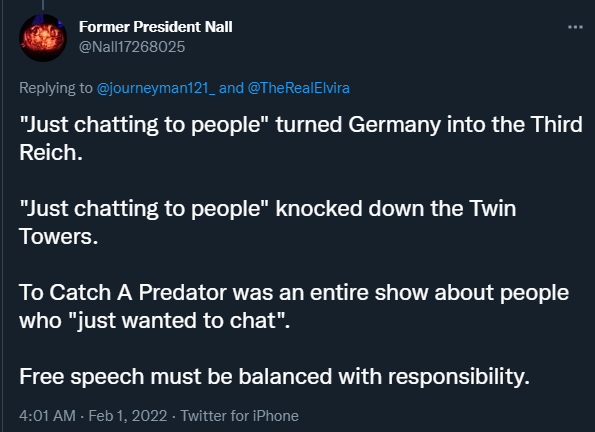This screenshot has height=432, width=595.
Task: Click the 'Twin Towers' tweet paragraph
Action: point(268,222)
